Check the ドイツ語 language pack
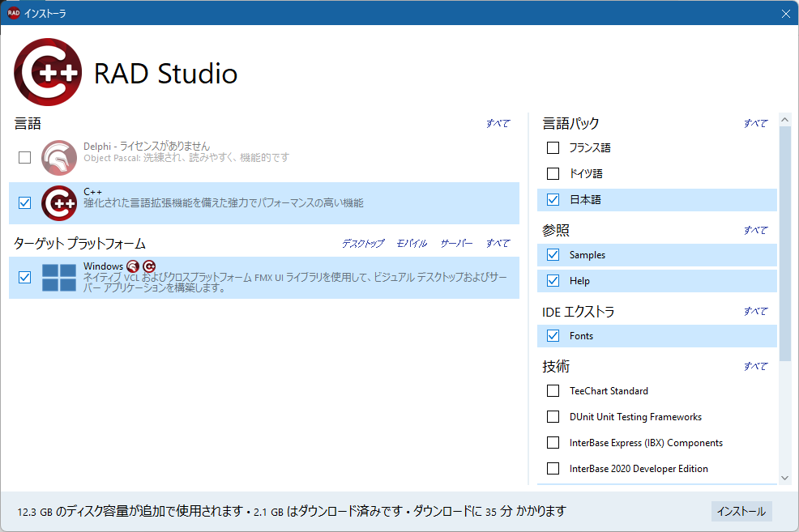The image size is (799, 532). coord(553,173)
